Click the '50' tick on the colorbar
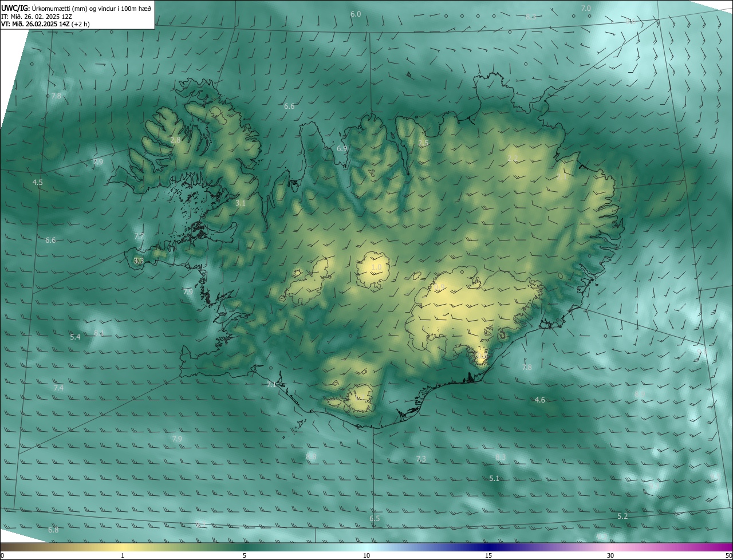 pyautogui.click(x=728, y=555)
